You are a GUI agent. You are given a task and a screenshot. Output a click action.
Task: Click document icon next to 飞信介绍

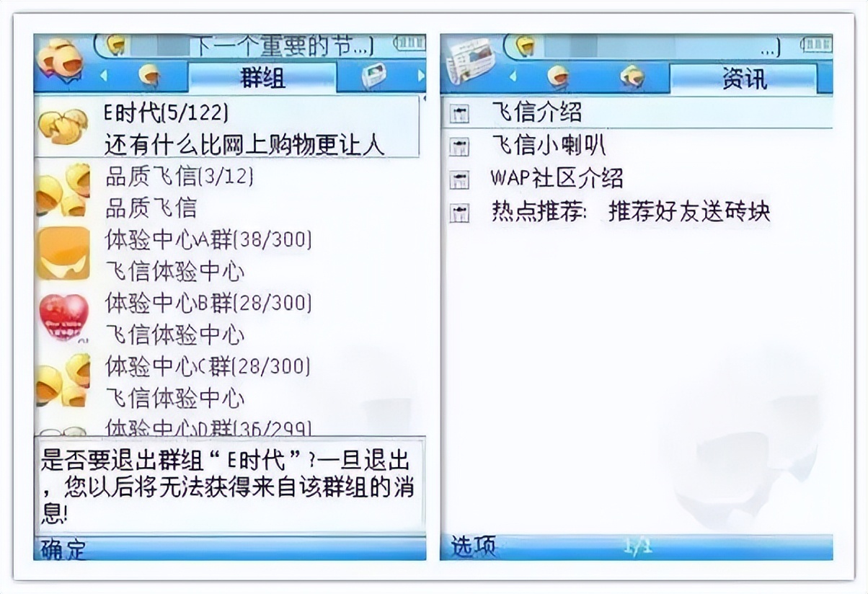click(458, 113)
